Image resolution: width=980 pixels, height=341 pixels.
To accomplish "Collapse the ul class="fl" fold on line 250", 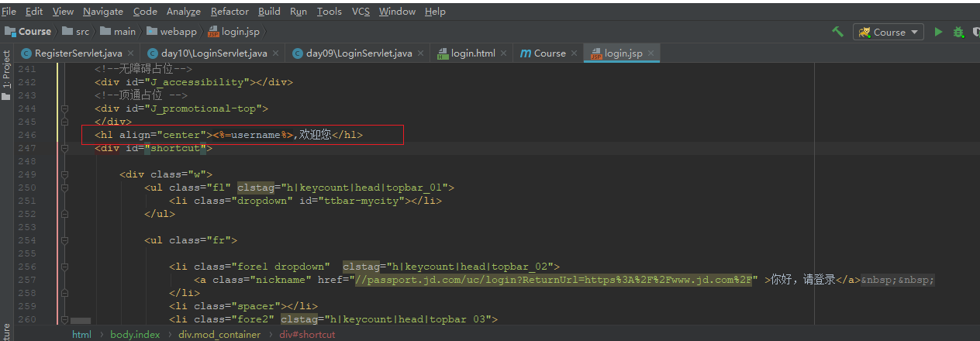I will pyautogui.click(x=64, y=188).
